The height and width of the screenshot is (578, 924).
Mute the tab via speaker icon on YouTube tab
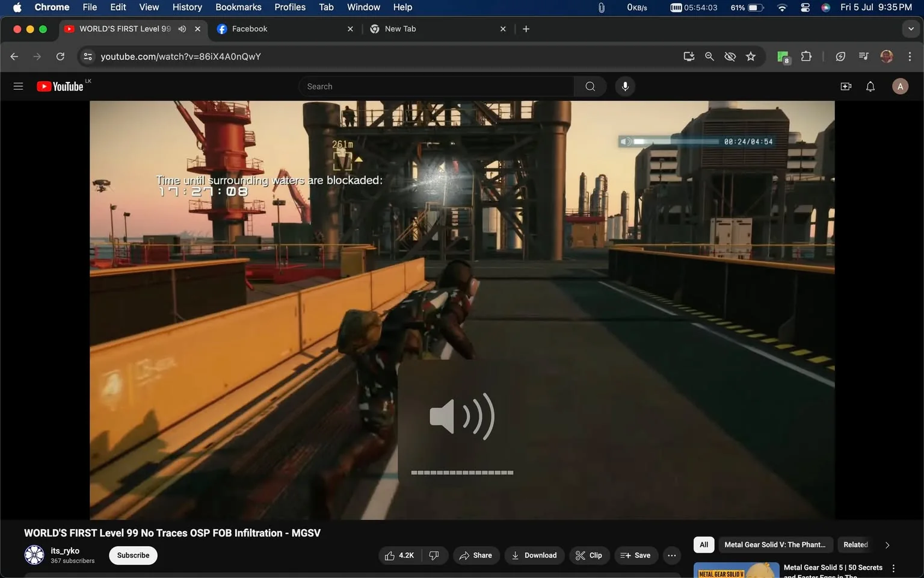[182, 29]
